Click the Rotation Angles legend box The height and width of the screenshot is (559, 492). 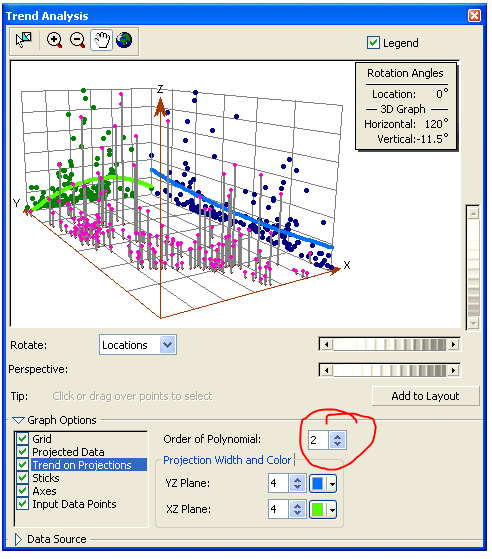click(x=406, y=106)
